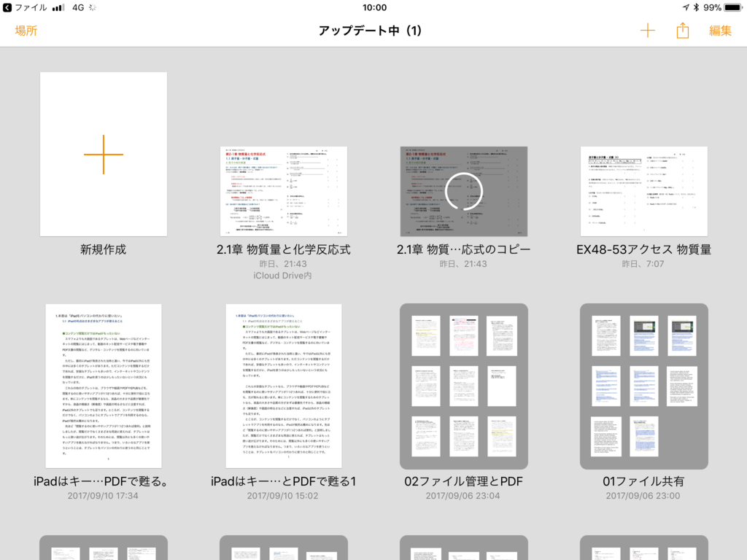Tap the battery indicator in status bar
This screenshot has height=560, width=747.
tap(733, 7)
